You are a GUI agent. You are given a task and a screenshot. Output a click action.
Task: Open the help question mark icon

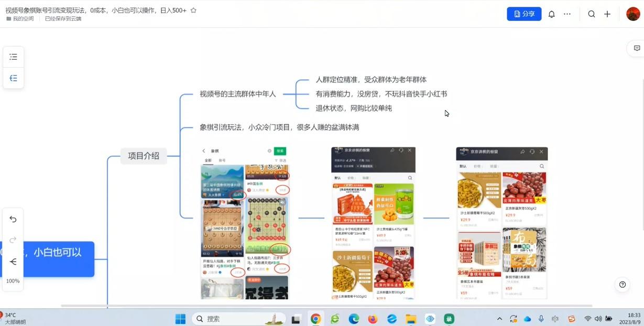pyautogui.click(x=622, y=285)
